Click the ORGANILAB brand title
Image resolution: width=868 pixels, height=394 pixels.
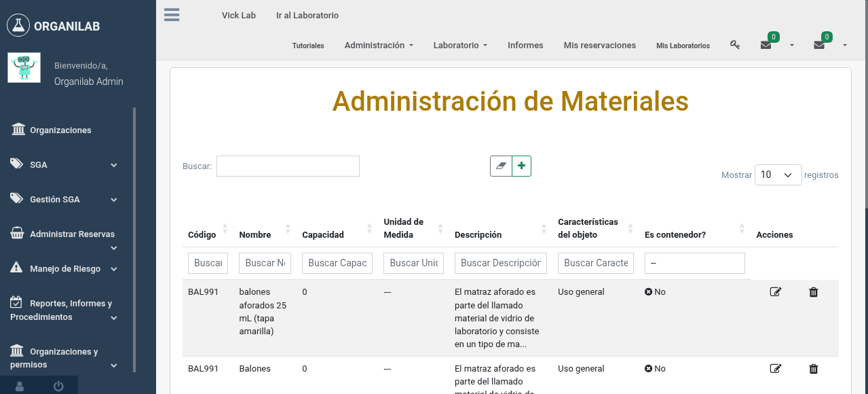tap(67, 26)
